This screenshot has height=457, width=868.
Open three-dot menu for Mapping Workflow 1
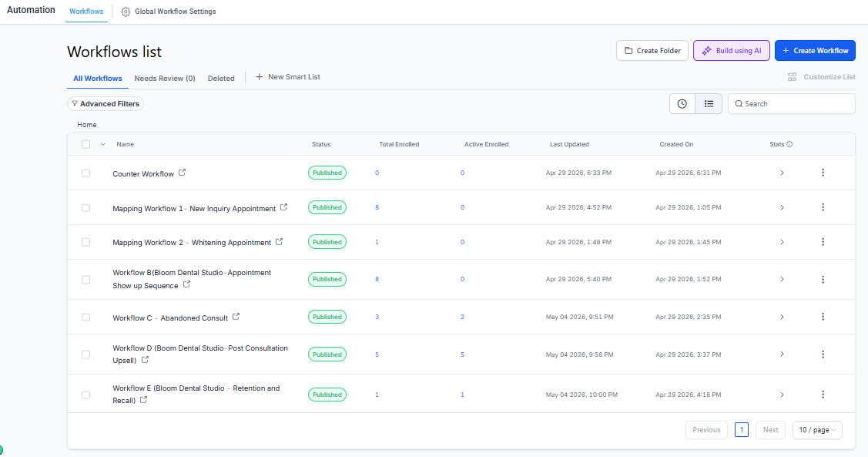coord(823,207)
